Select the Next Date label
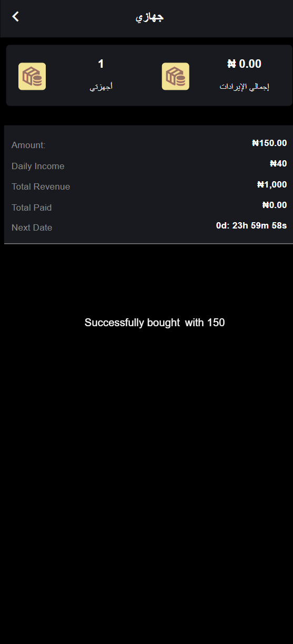The height and width of the screenshot is (644, 293). point(32,228)
